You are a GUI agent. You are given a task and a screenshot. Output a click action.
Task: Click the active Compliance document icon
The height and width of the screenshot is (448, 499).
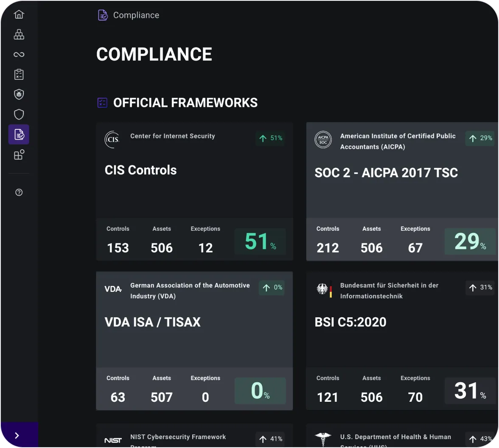[x=19, y=134]
